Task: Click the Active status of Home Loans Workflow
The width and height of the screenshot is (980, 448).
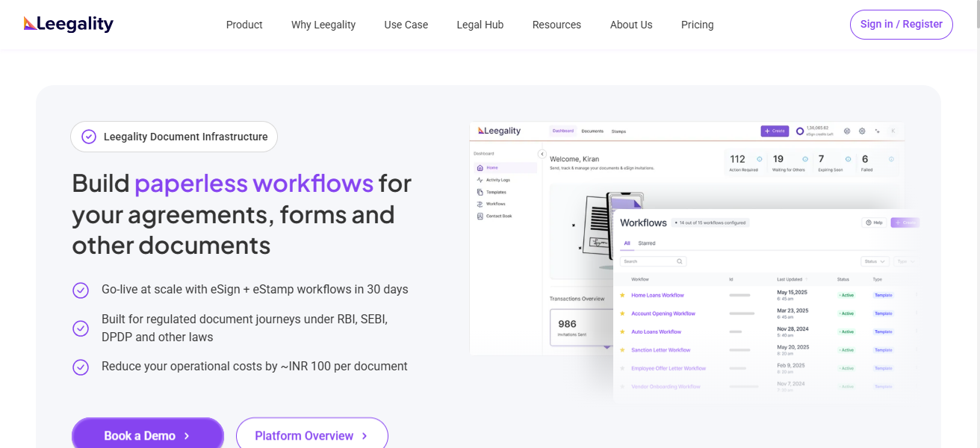Action: [846, 296]
